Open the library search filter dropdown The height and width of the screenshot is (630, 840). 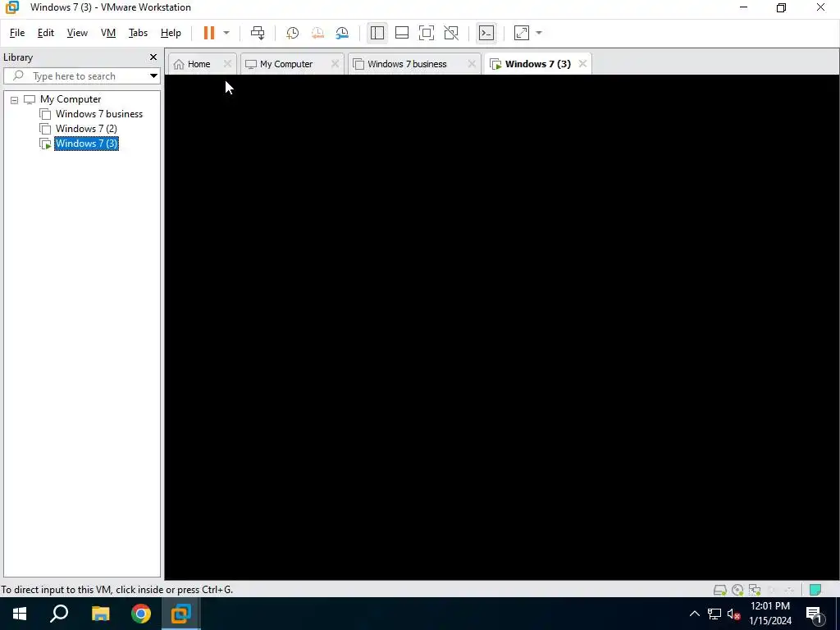point(153,76)
